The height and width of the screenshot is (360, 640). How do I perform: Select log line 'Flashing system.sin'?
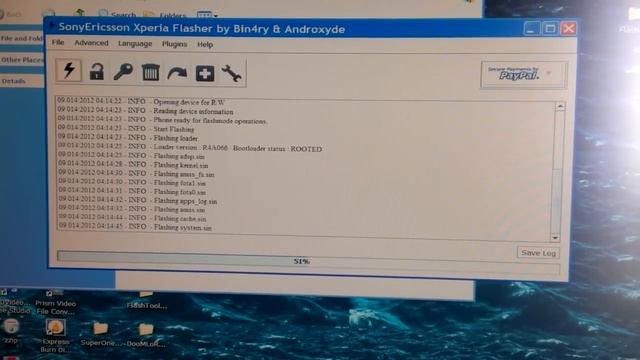click(x=135, y=227)
